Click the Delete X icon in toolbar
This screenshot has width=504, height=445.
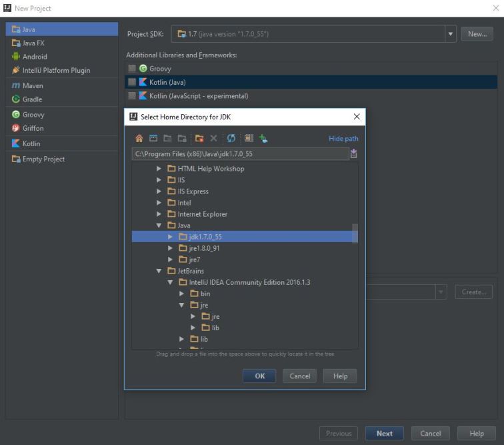(x=213, y=138)
